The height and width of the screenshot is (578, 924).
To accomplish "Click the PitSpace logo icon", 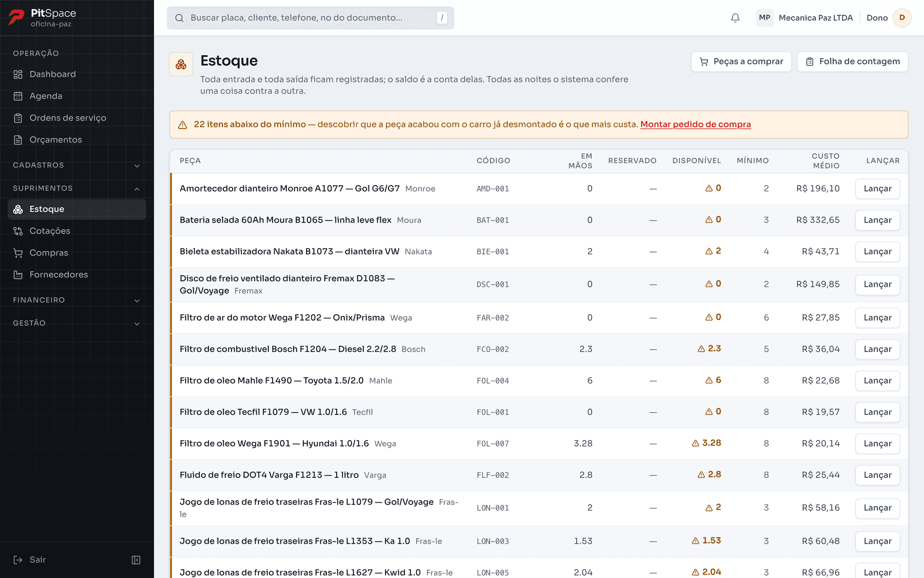I will (x=17, y=18).
